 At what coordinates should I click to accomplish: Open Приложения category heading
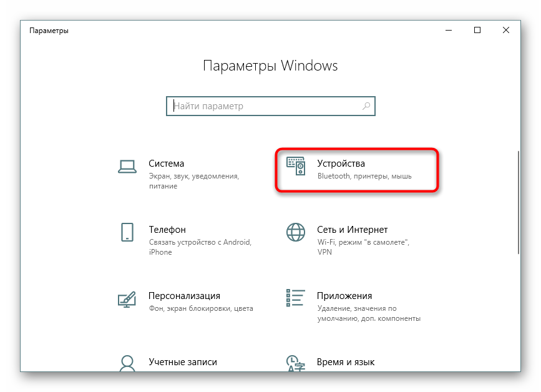tap(344, 296)
